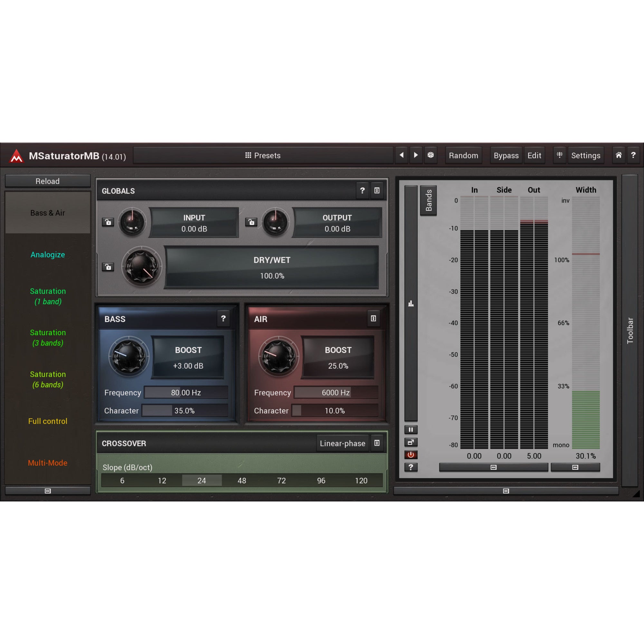Go to the previous preset arrow
The image size is (644, 644).
pos(401,155)
